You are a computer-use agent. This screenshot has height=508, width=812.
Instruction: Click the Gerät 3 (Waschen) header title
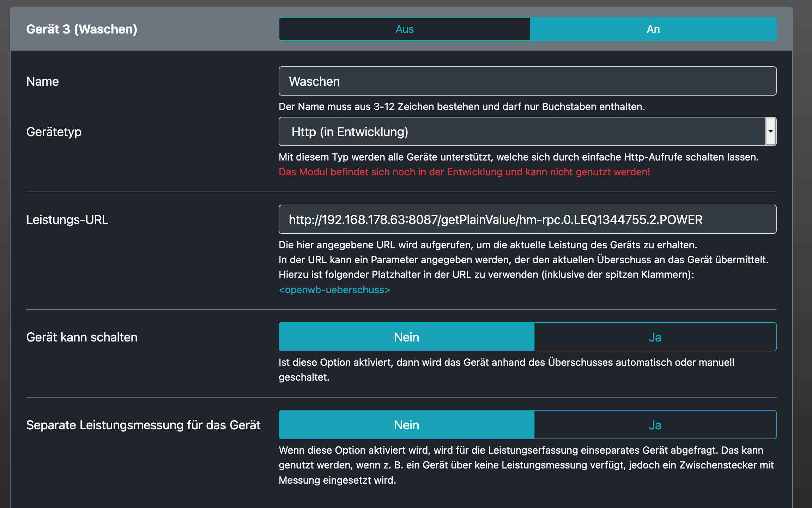tap(81, 29)
